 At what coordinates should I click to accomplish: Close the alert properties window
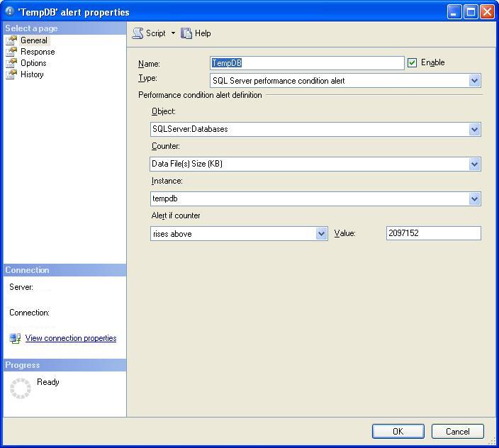(487, 12)
